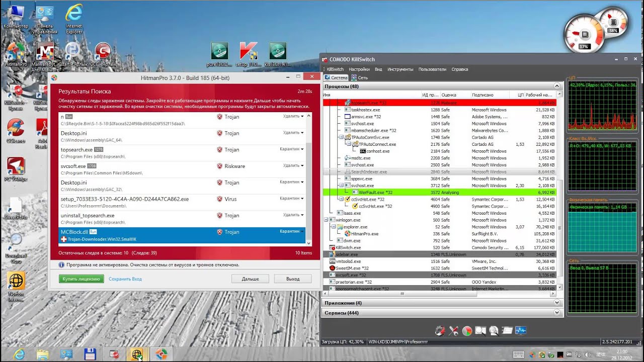
Task: Expand the Сервисы (444) section
Action: (x=556, y=313)
